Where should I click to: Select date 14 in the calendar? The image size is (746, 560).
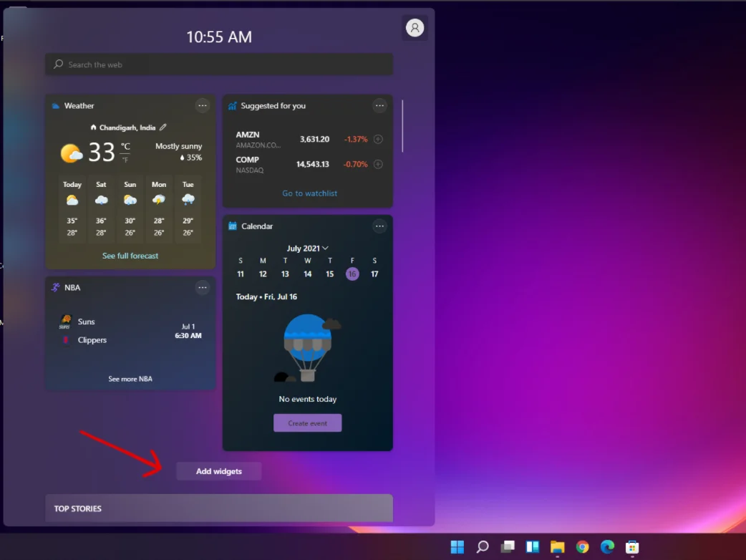pos(307,274)
